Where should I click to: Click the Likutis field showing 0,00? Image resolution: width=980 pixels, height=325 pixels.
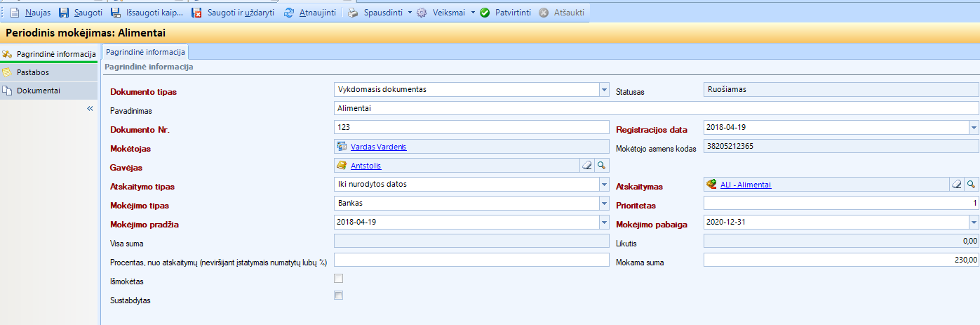[841, 241]
